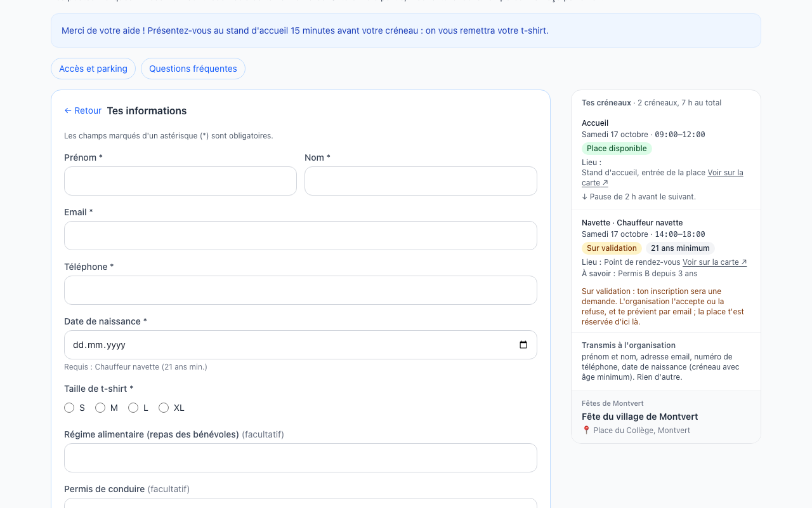This screenshot has height=508, width=812.
Task: Select t-shirt size L
Action: coord(133,408)
